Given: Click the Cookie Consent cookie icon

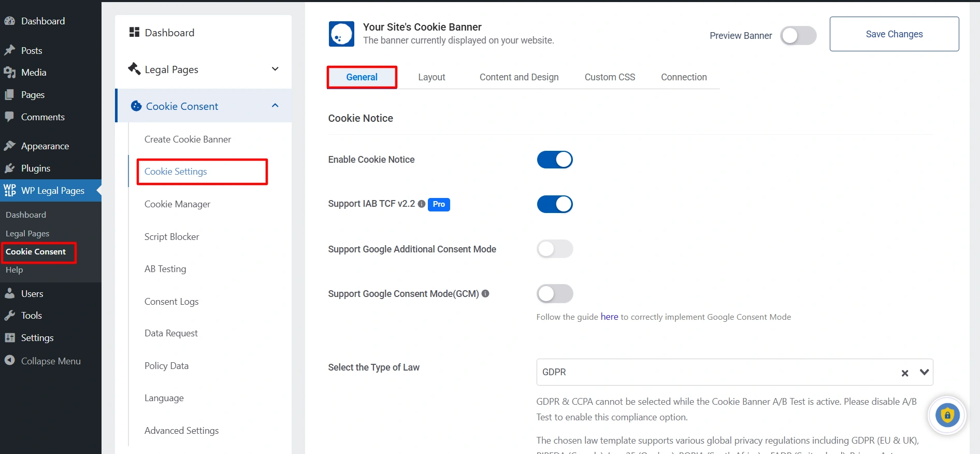Looking at the screenshot, I should pyautogui.click(x=136, y=106).
